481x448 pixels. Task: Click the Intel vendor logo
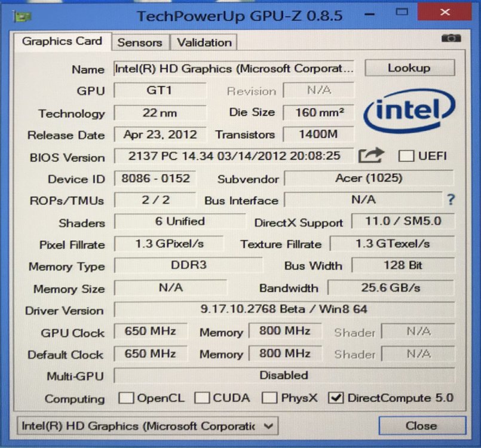click(409, 111)
